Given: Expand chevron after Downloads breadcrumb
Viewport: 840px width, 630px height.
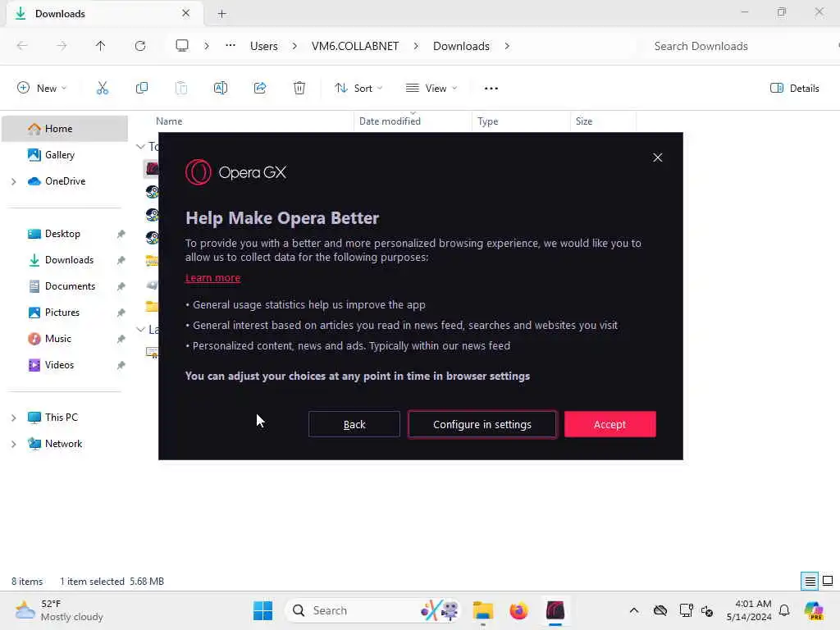Looking at the screenshot, I should (507, 46).
